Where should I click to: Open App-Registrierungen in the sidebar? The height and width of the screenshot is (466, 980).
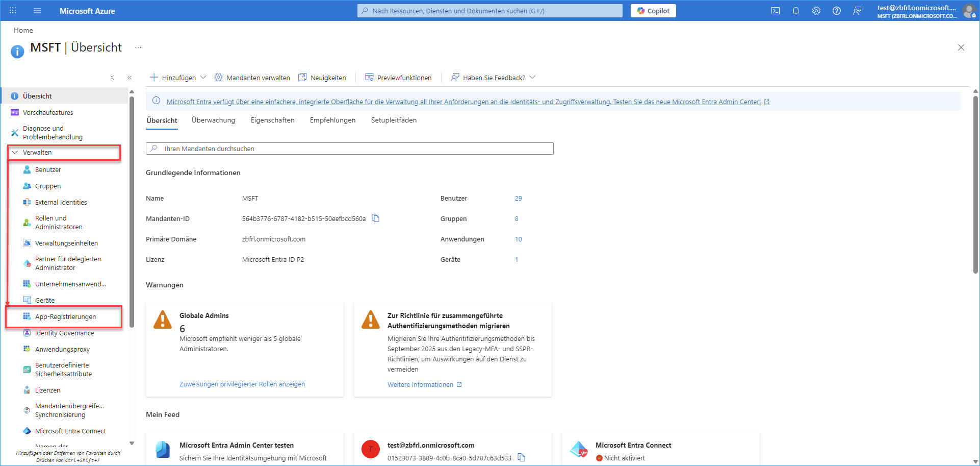pos(65,316)
